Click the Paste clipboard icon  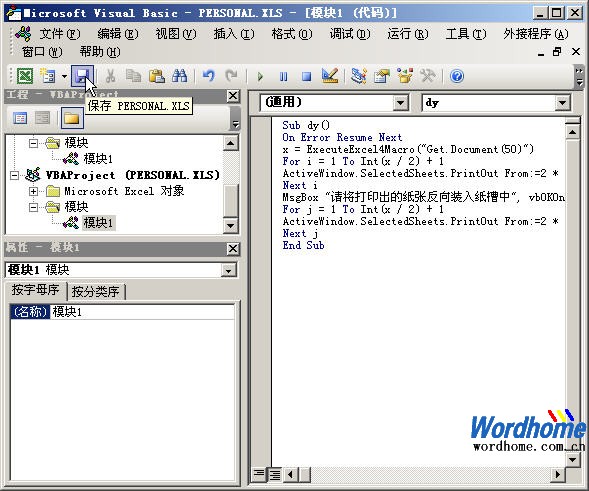click(157, 76)
